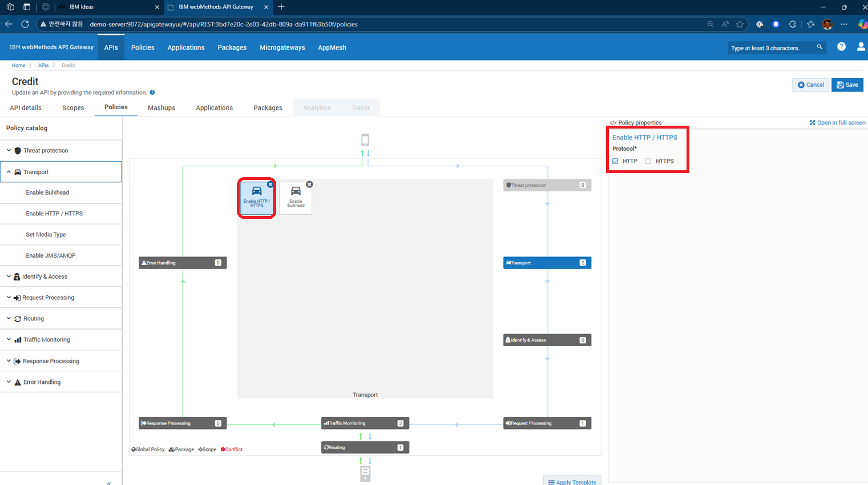
Task: Save the API changes
Action: [847, 85]
